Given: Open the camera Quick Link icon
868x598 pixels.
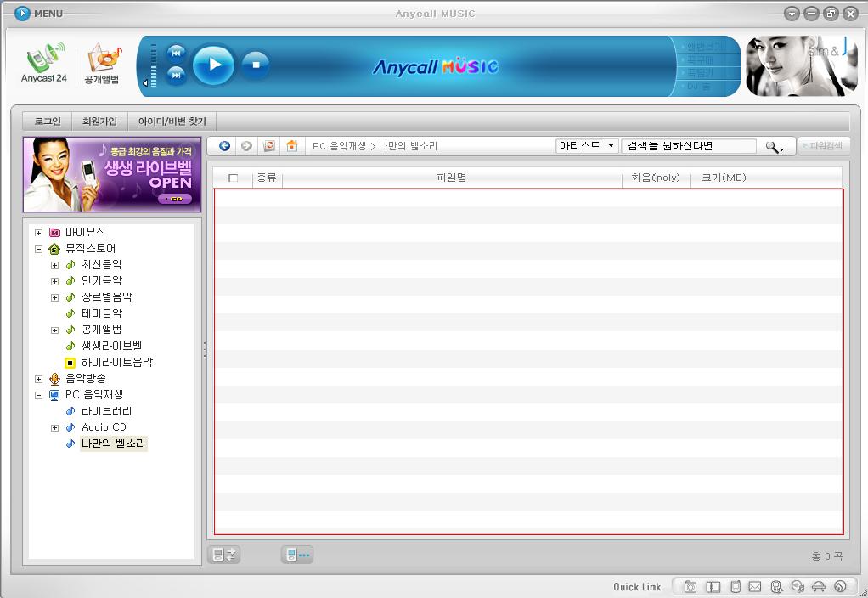Looking at the screenshot, I should coord(690,587).
